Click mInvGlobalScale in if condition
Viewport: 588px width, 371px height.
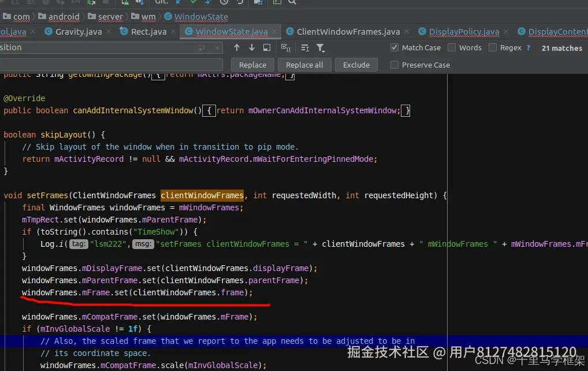(75, 329)
